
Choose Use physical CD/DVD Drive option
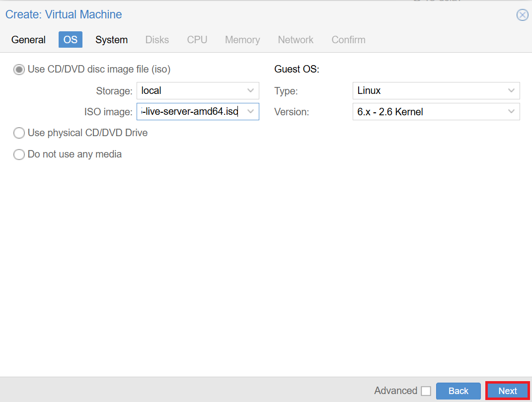tap(19, 133)
